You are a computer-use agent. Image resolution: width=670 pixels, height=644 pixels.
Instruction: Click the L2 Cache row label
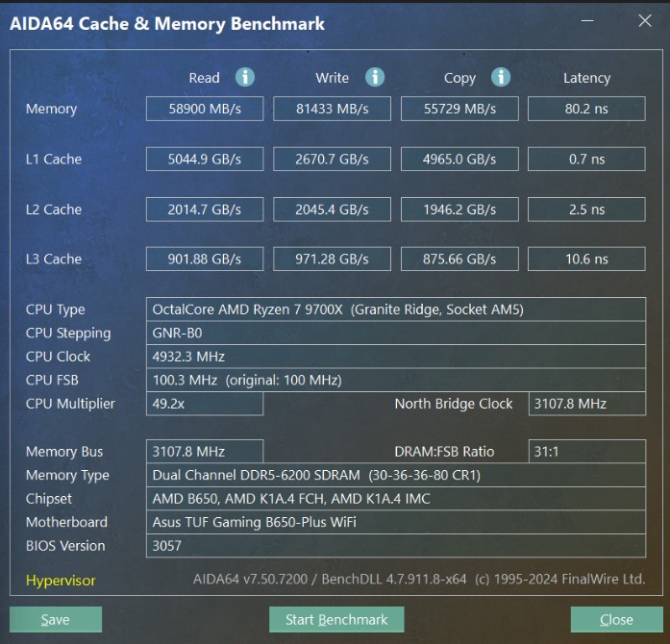(x=54, y=210)
